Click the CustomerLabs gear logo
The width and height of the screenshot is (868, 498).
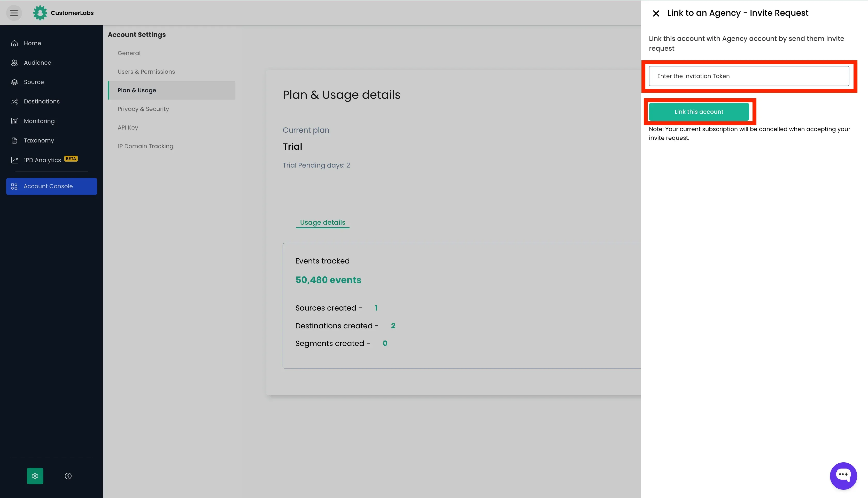coord(40,13)
